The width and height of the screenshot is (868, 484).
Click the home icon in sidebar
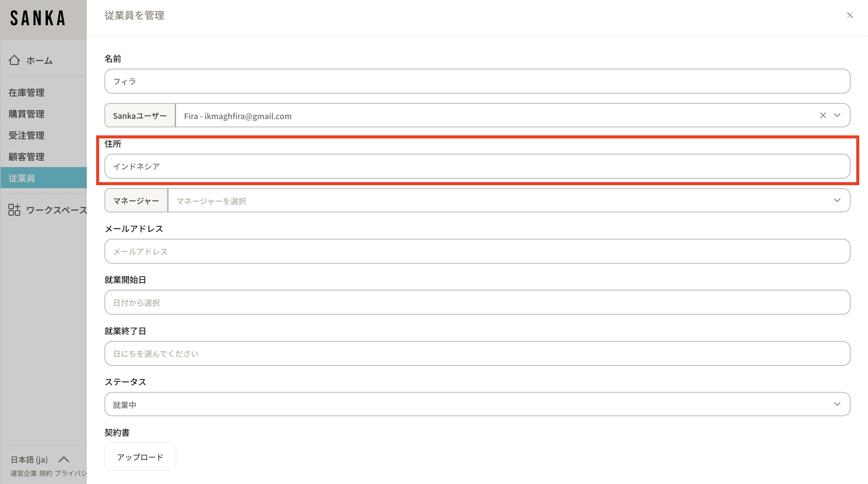click(x=14, y=60)
